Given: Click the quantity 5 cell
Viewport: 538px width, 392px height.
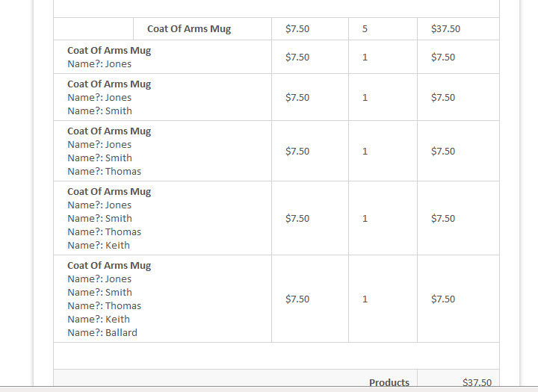Looking at the screenshot, I should (365, 29).
